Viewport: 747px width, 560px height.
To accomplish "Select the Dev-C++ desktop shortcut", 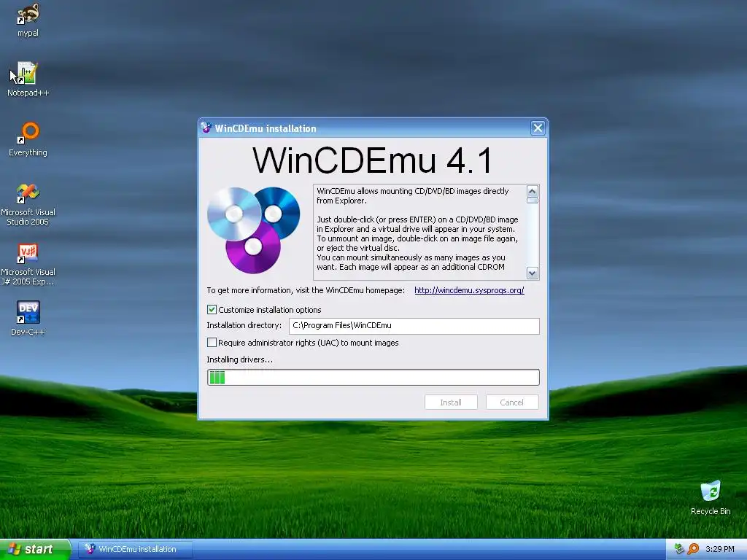I will 28,318.
